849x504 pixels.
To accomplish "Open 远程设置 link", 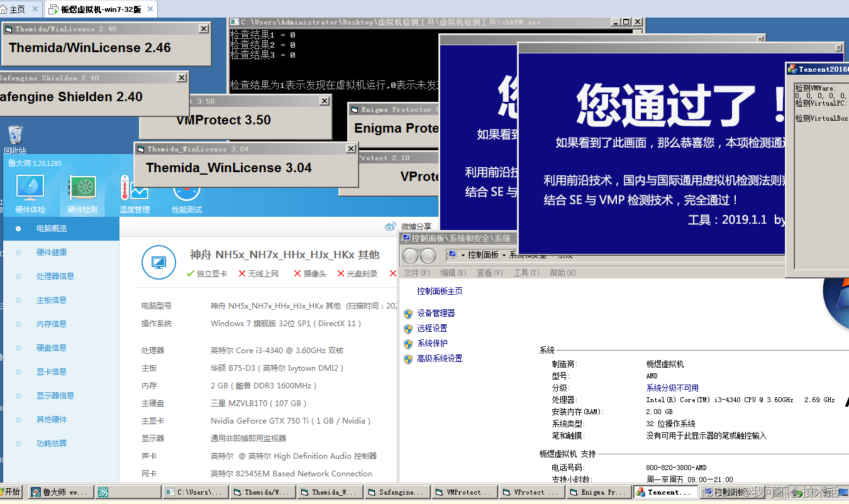I will coord(432,328).
